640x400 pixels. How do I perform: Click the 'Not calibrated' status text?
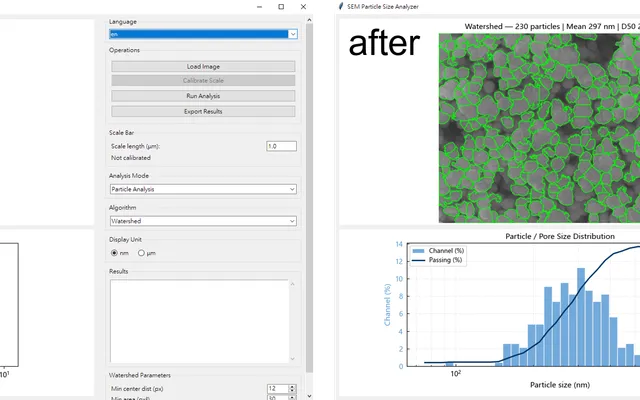(131, 158)
